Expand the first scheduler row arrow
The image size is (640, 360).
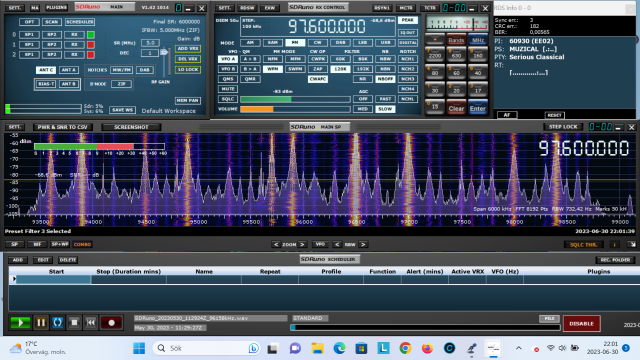(x=14, y=279)
